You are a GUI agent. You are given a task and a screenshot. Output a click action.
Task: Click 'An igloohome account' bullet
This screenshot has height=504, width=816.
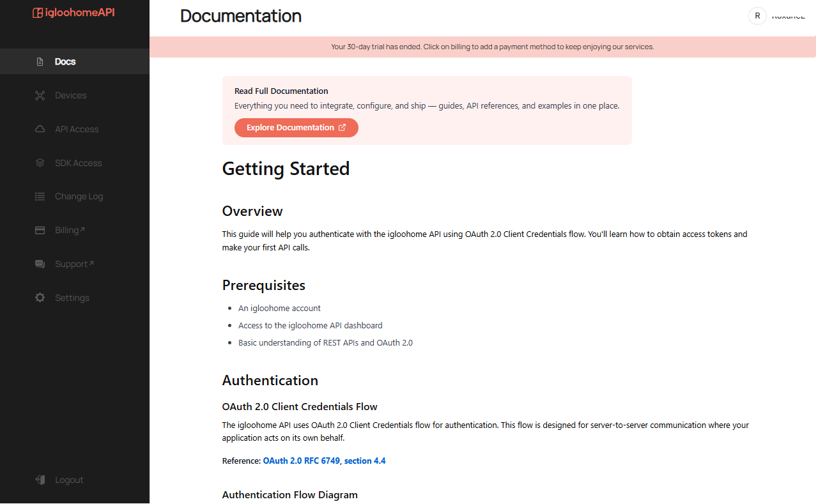[279, 309]
